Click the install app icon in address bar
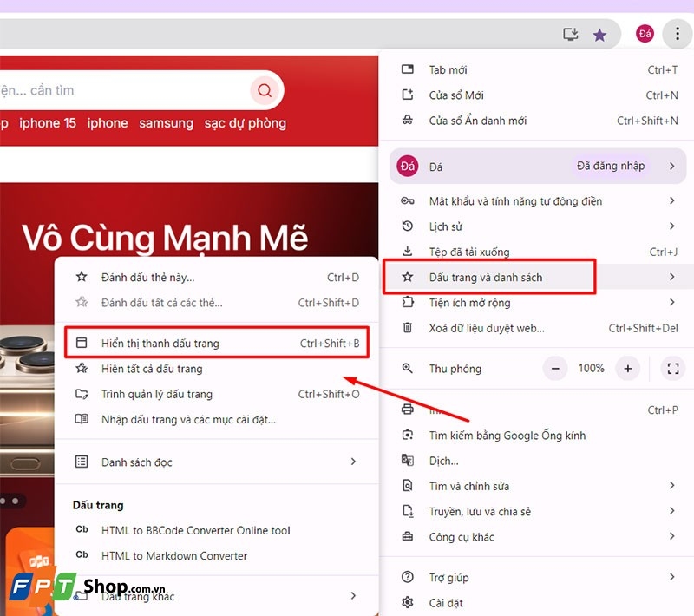The width and height of the screenshot is (694, 616). click(x=571, y=34)
